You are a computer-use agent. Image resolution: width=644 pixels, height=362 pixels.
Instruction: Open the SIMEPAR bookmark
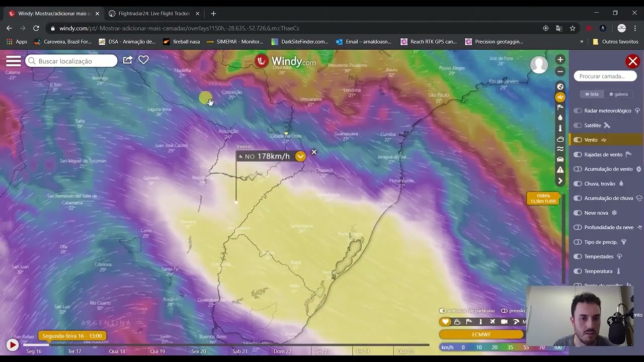[x=235, y=42]
